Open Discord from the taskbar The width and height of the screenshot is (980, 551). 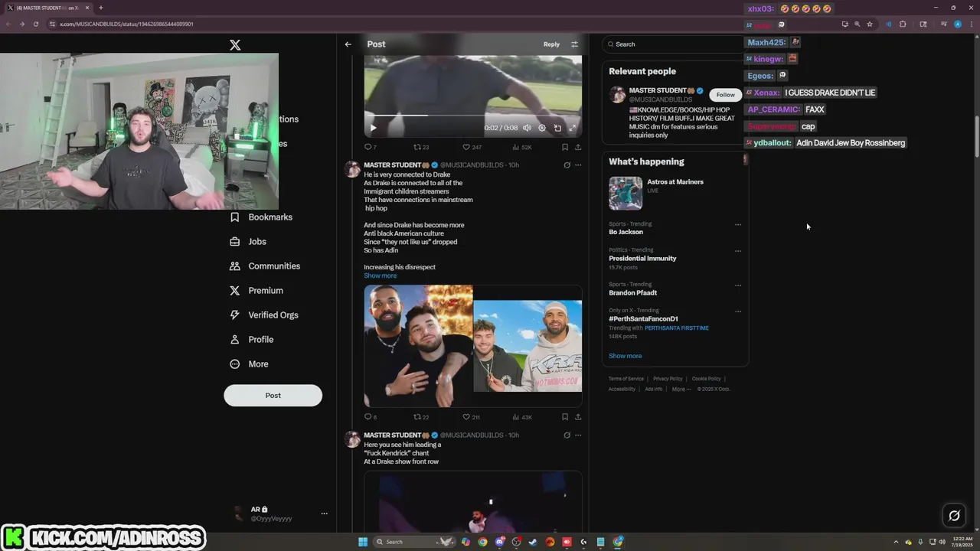pyautogui.click(x=499, y=542)
